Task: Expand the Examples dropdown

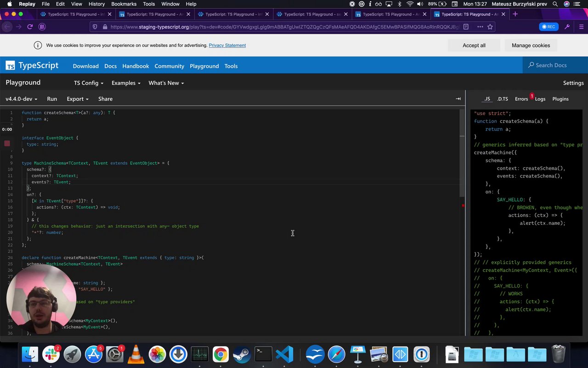Action: pos(126,83)
